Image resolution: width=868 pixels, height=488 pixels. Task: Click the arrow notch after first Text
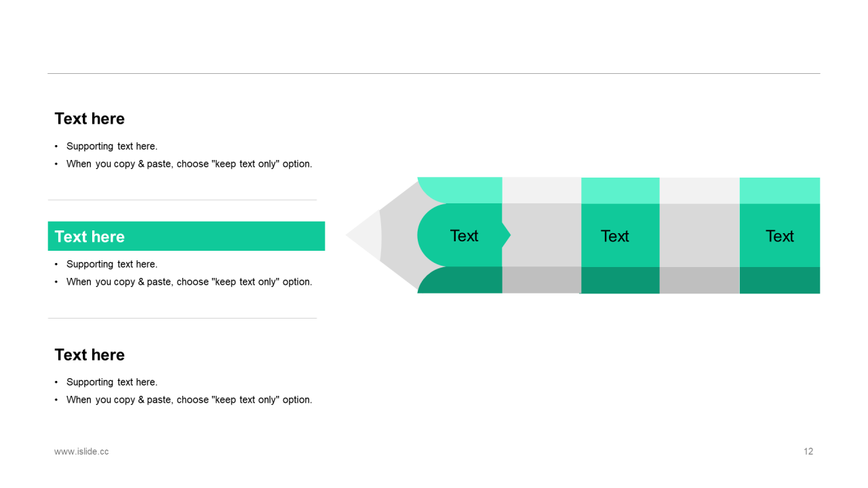[x=507, y=235]
